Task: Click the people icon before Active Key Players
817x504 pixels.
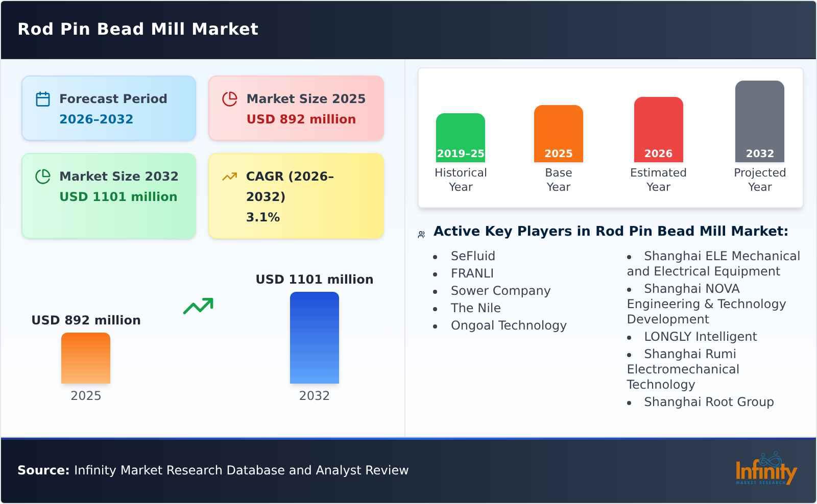Action: [x=421, y=235]
